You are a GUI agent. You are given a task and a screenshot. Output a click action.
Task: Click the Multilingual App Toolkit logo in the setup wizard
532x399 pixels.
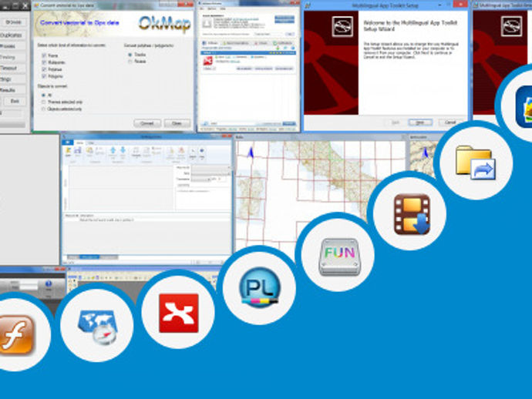click(x=342, y=26)
